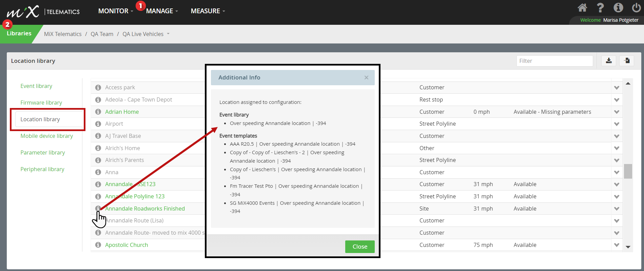This screenshot has height=271, width=644.
Task: Open QA Live Vehicles breadcrumb dropdown
Action: (x=146, y=34)
